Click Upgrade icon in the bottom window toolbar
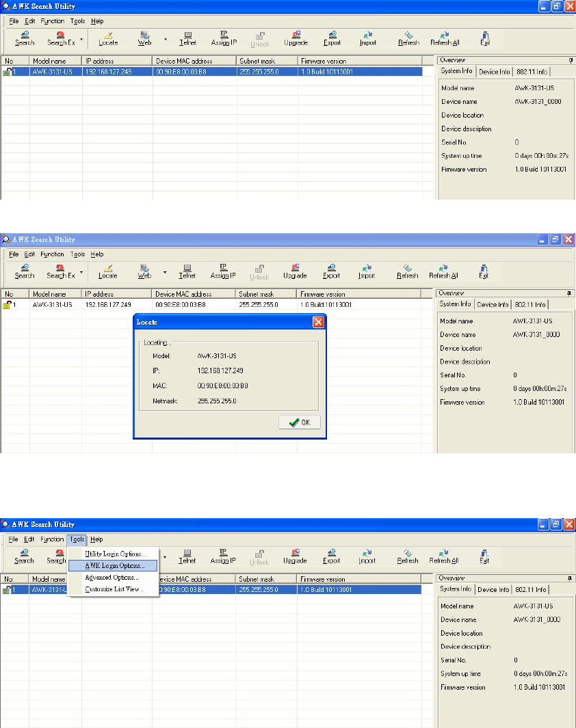 [x=295, y=556]
